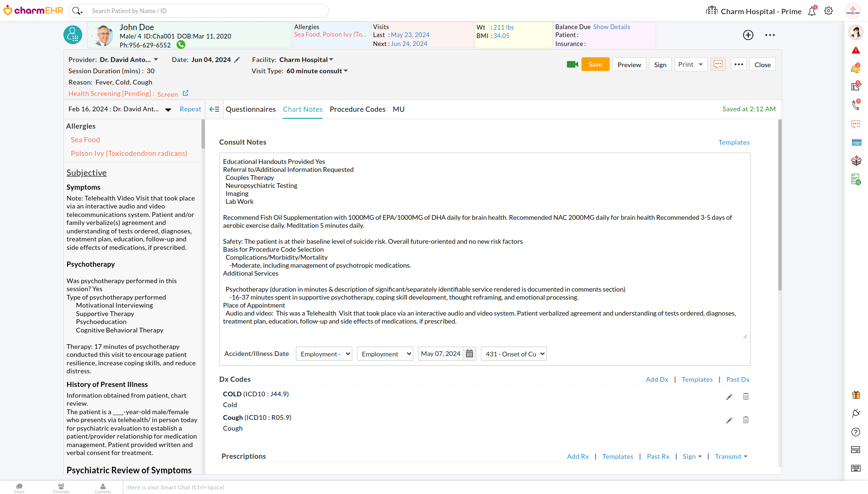Click the Show Details balance link
868x494 pixels.
point(612,27)
